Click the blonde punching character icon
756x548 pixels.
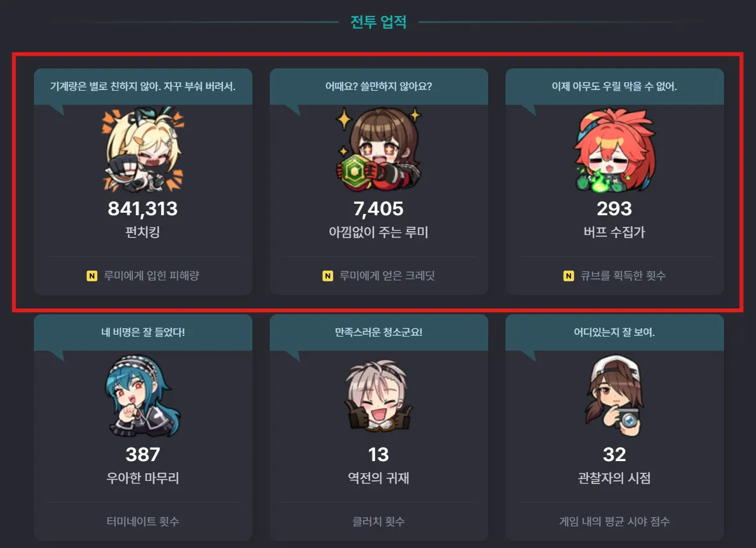pyautogui.click(x=143, y=149)
